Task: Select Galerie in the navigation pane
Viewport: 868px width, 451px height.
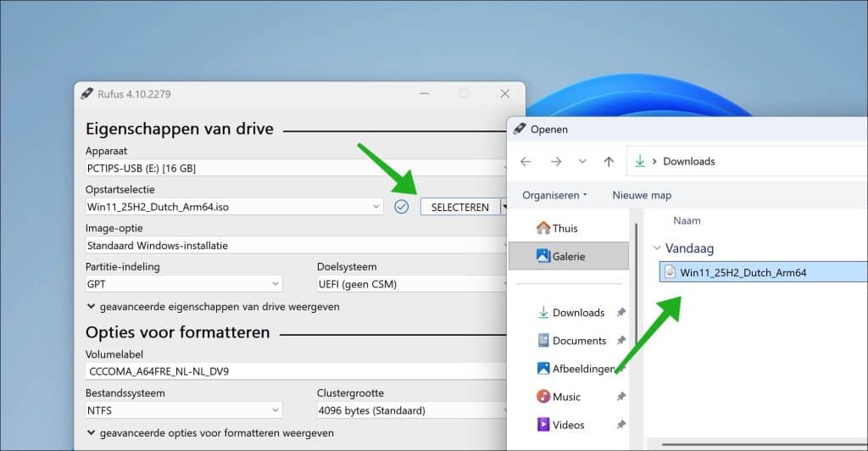Action: point(568,256)
